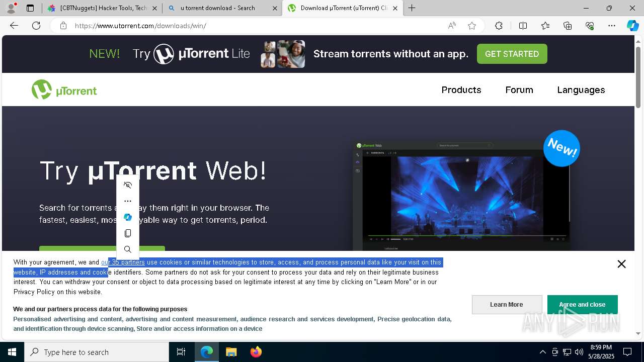
Task: Open File Explorer from taskbar
Action: click(231, 352)
